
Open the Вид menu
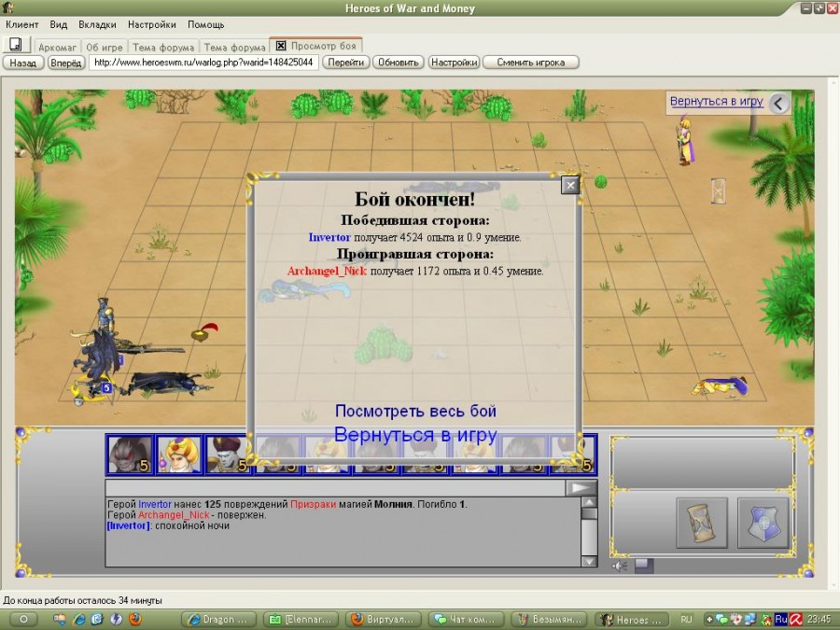tap(59, 24)
